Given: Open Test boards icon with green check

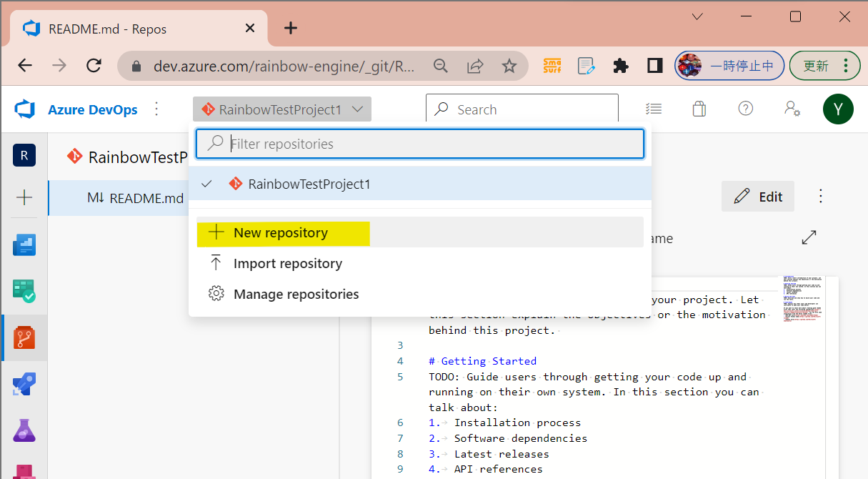Looking at the screenshot, I should [x=24, y=290].
